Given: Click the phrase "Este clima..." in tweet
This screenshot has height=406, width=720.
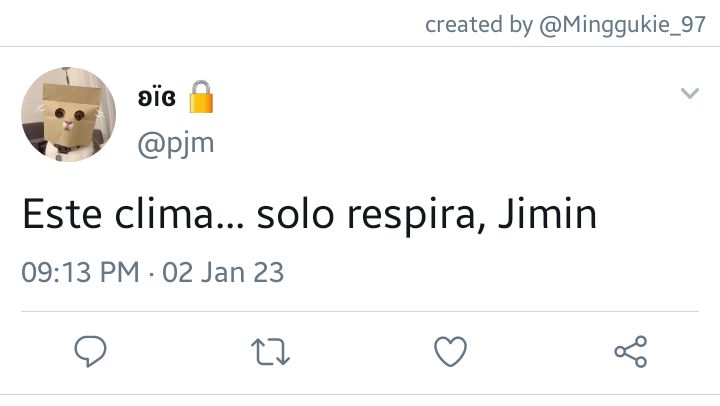Looking at the screenshot, I should [133, 214].
